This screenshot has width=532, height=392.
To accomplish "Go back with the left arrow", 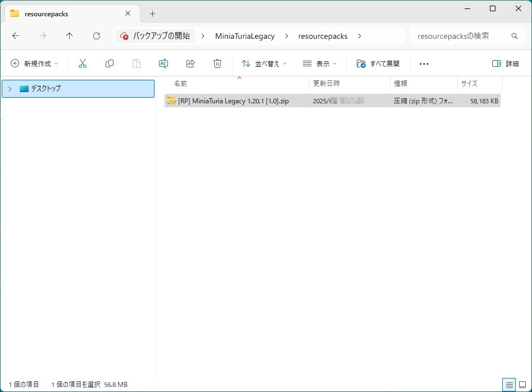I will point(16,36).
